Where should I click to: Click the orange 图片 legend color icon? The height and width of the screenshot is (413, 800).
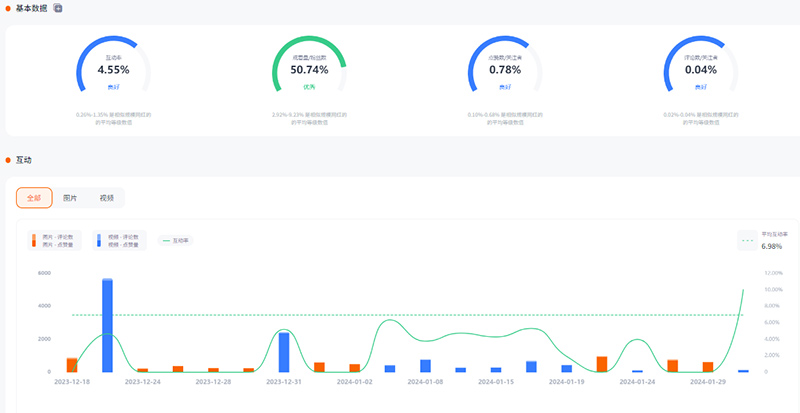pos(34,240)
